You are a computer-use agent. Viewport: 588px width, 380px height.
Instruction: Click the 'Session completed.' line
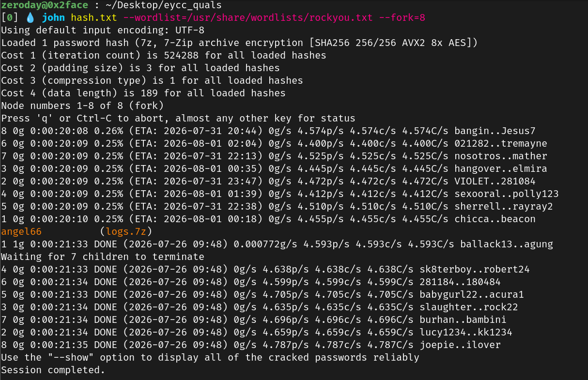[x=53, y=370]
